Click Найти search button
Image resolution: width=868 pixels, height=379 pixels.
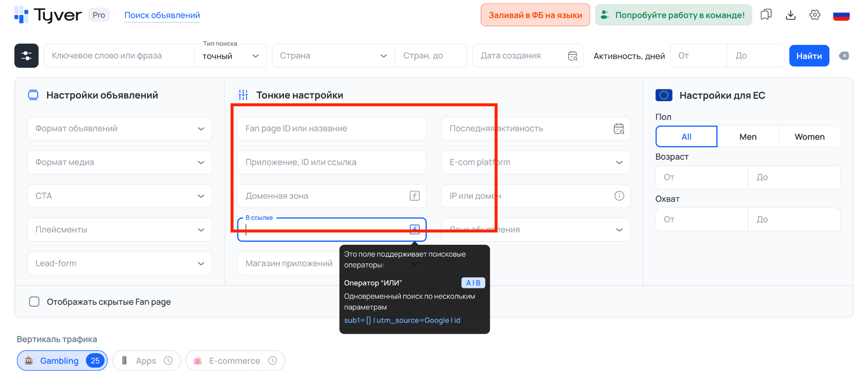809,56
